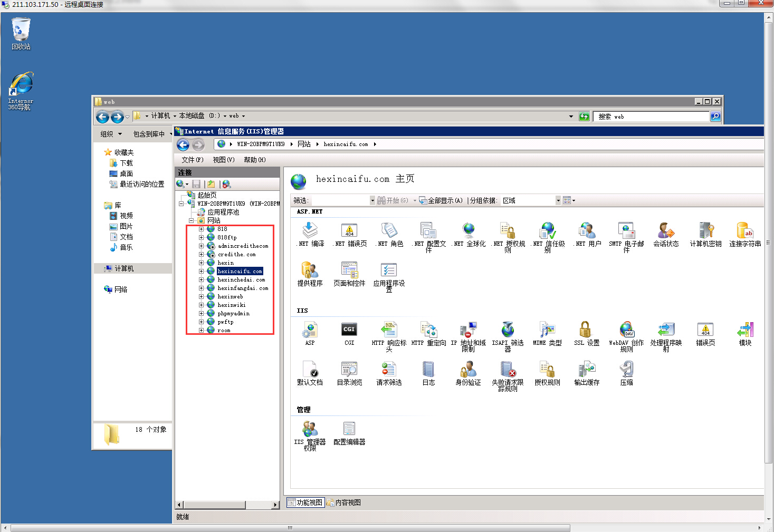The height and width of the screenshot is (532, 774).
Task: Collapse the WIN-20BPM9T1UK9 server node
Action: click(x=181, y=204)
